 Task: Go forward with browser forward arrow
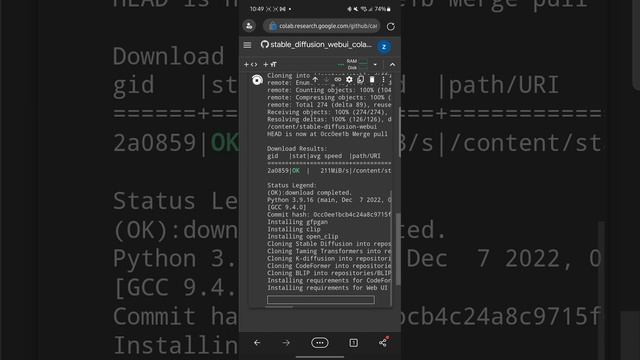click(x=286, y=343)
